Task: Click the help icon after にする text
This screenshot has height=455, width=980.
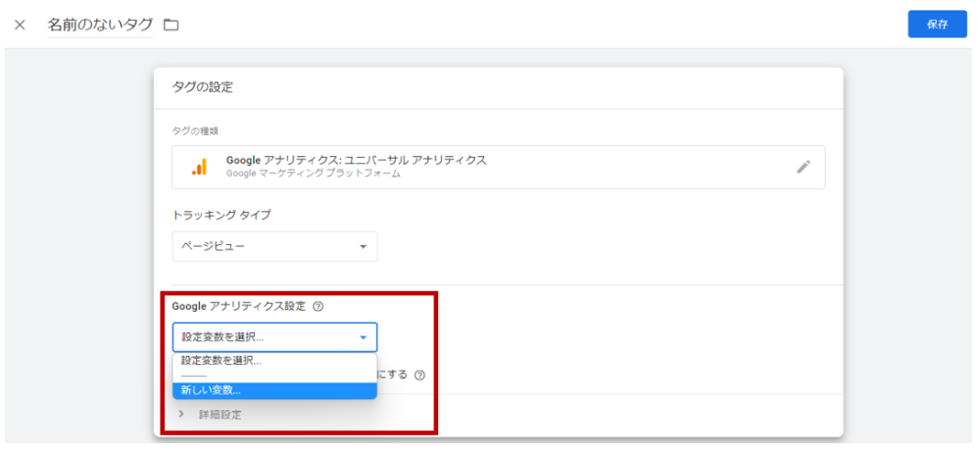Action: [420, 375]
